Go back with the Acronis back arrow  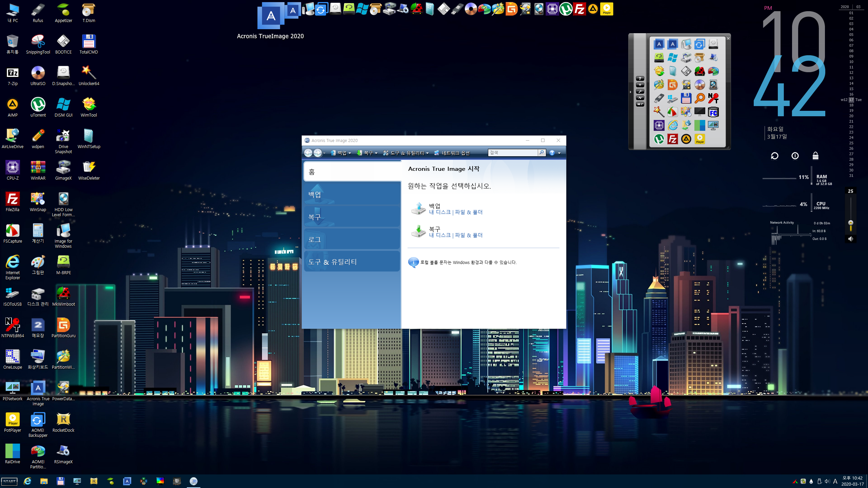click(x=308, y=153)
